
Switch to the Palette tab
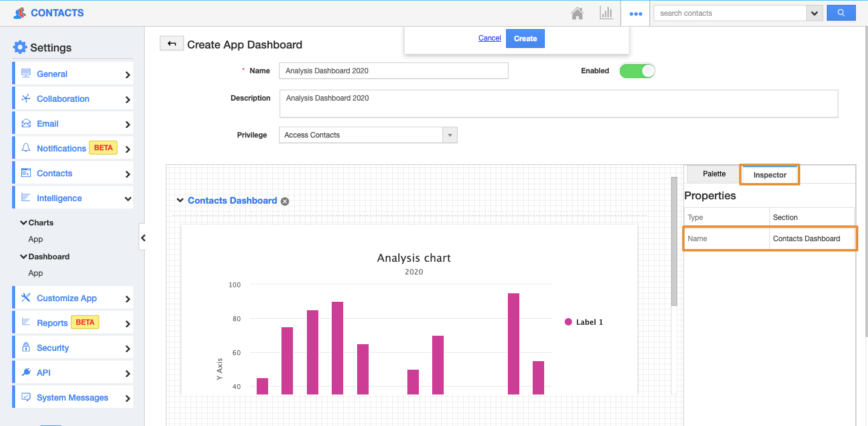coord(714,174)
